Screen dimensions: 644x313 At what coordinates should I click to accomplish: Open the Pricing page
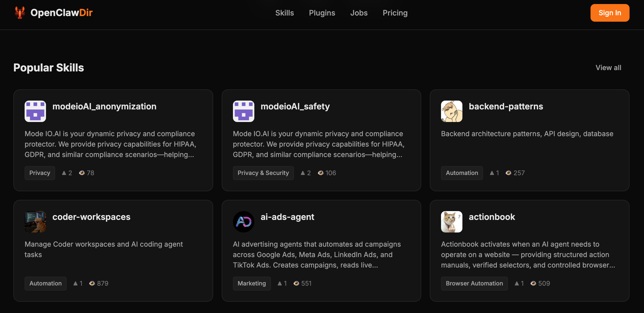[395, 13]
